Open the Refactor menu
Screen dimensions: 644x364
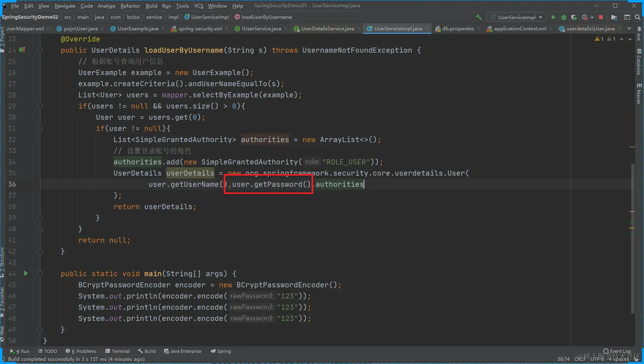130,6
